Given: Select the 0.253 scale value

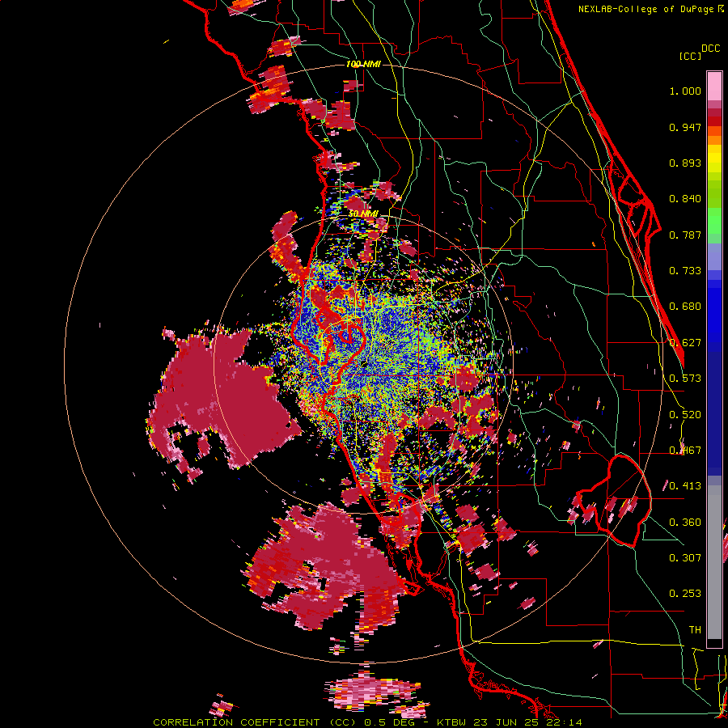Looking at the screenshot, I should click(x=685, y=594).
